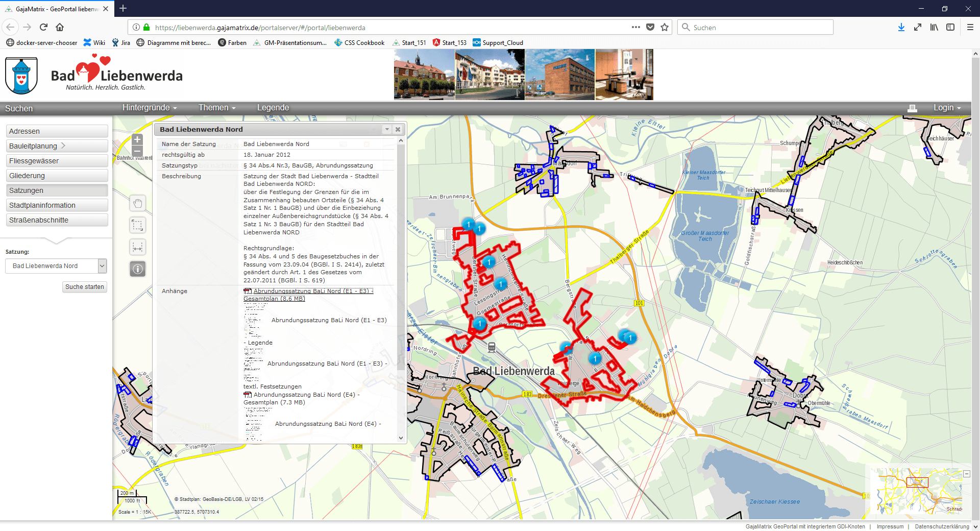The width and height of the screenshot is (980, 531).
Task: Click the print icon in the toolbar
Action: [912, 108]
